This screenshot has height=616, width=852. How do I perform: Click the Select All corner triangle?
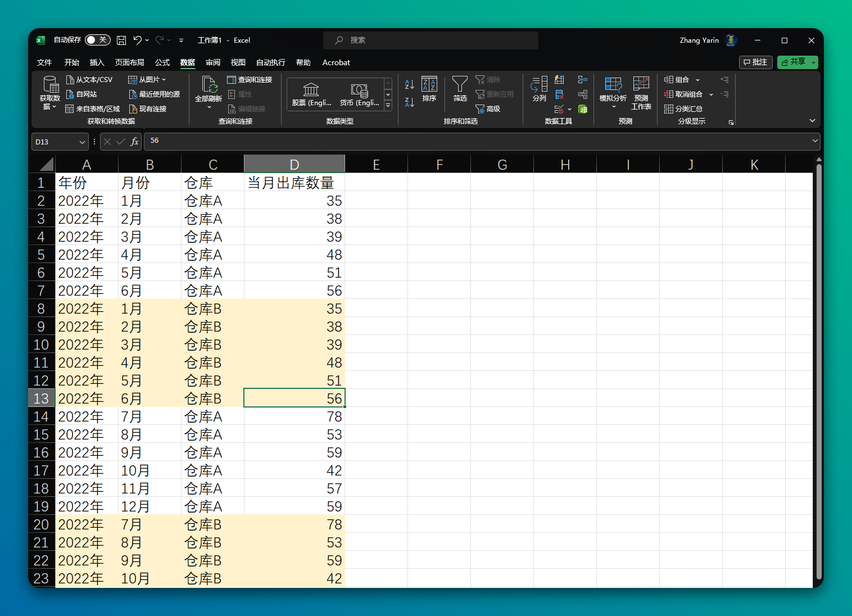(x=46, y=164)
